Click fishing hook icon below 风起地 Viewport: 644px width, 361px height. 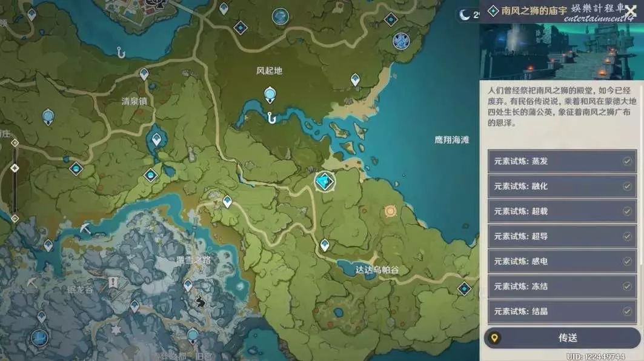[272, 118]
